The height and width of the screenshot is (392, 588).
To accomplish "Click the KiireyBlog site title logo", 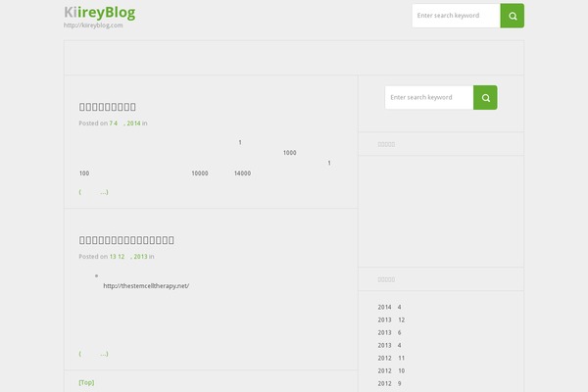I will click(99, 13).
